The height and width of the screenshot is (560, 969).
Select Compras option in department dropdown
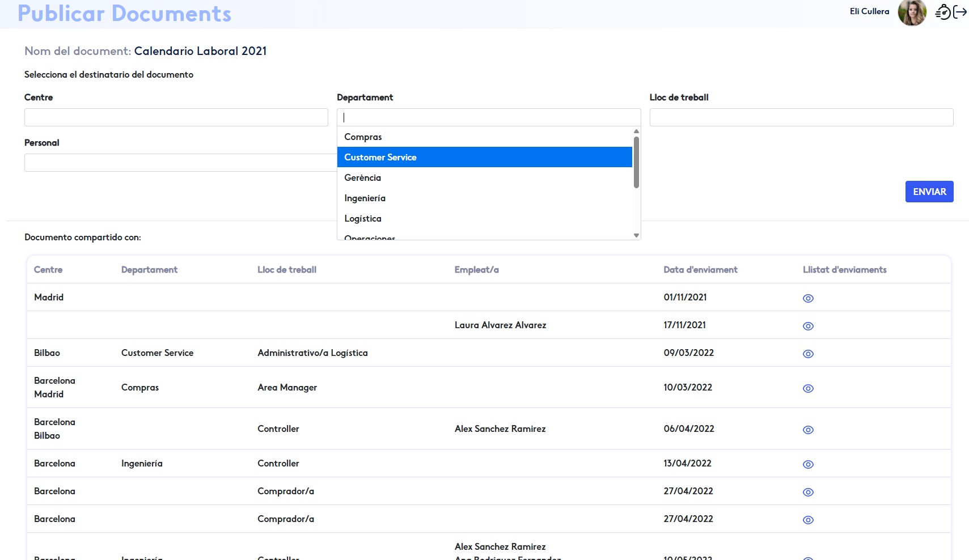(x=363, y=137)
